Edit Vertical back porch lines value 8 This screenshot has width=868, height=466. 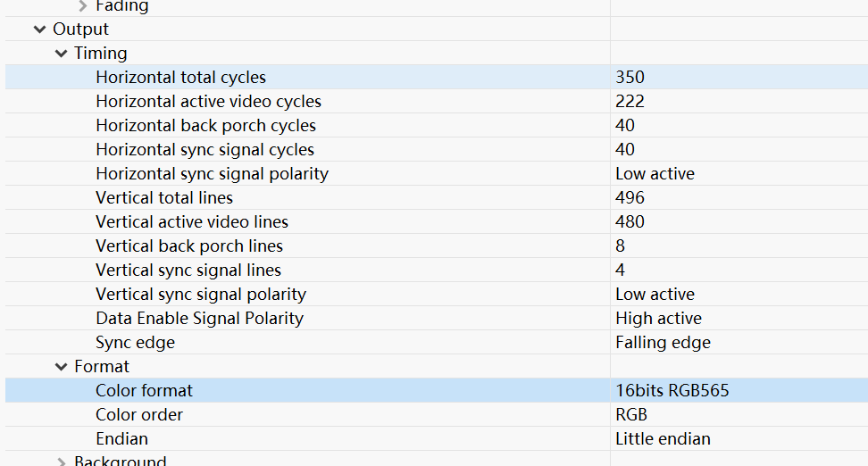click(x=620, y=245)
